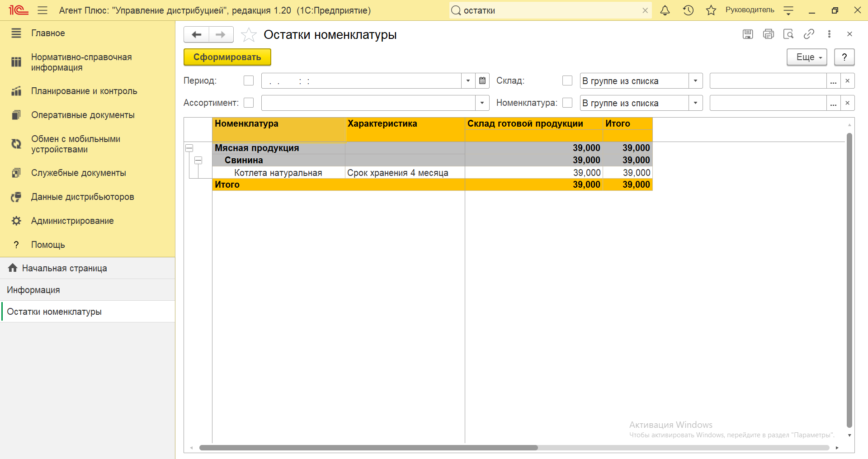Select Остатки номенклатуры tab in sidebar
Screen dimensions: 868x459
87,312
